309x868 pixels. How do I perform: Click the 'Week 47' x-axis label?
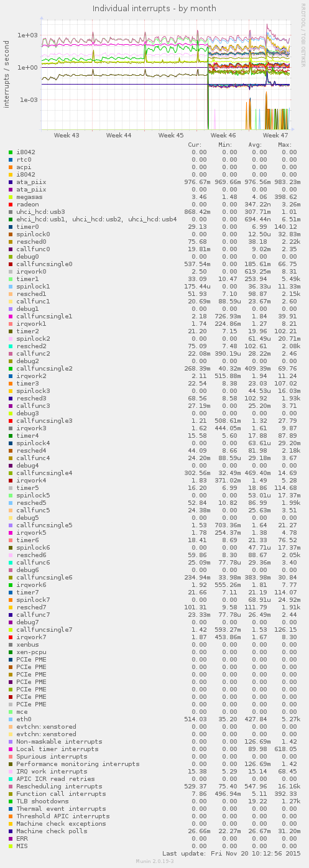coord(275,135)
